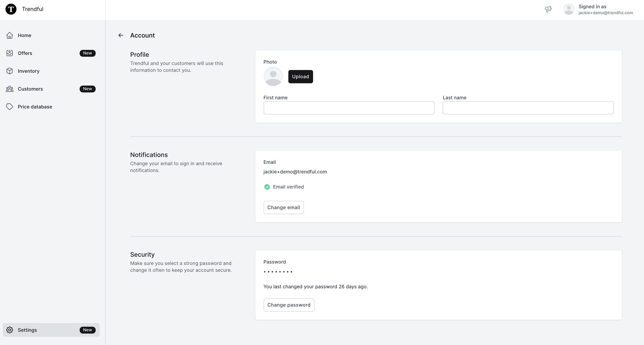Image resolution: width=644 pixels, height=345 pixels.
Task: Click the green Email verified checkmark
Action: tap(267, 187)
